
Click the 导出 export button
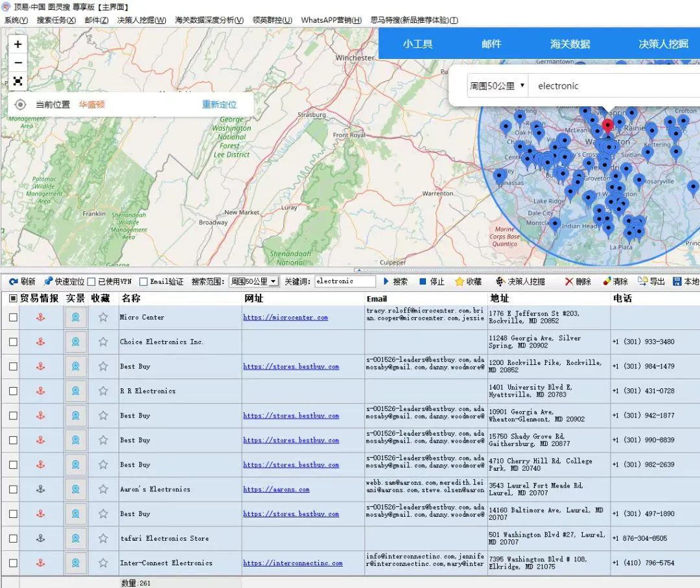[x=651, y=281]
